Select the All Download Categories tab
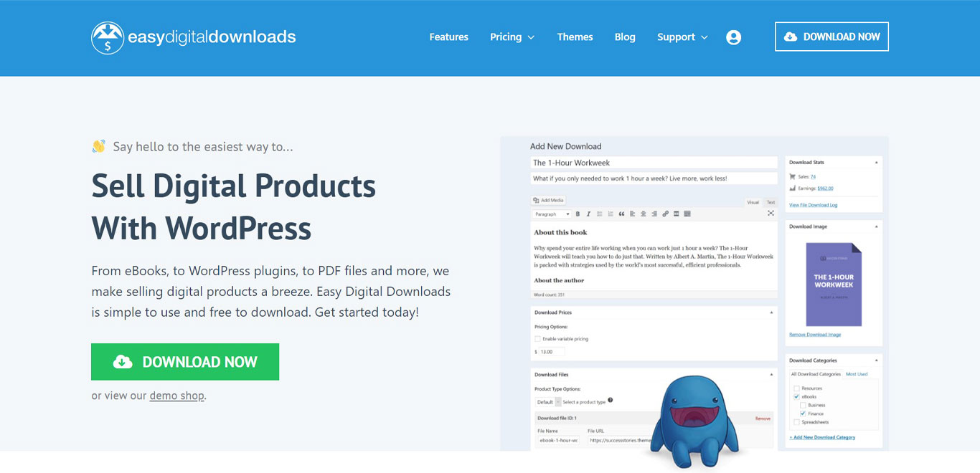 [816, 374]
